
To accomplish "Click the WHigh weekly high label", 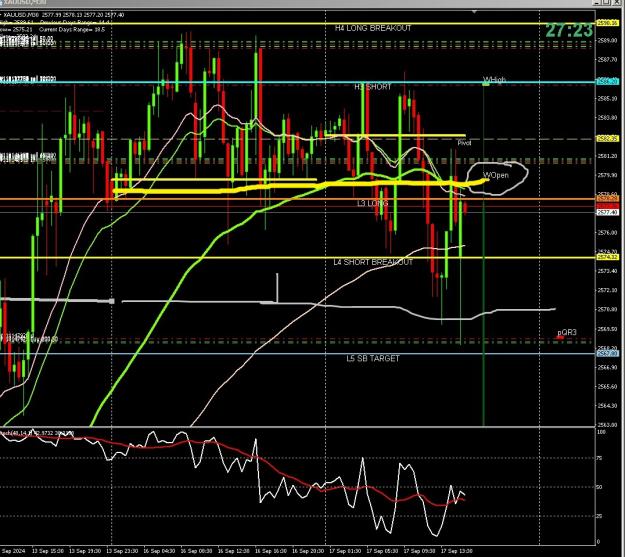I will (x=494, y=80).
